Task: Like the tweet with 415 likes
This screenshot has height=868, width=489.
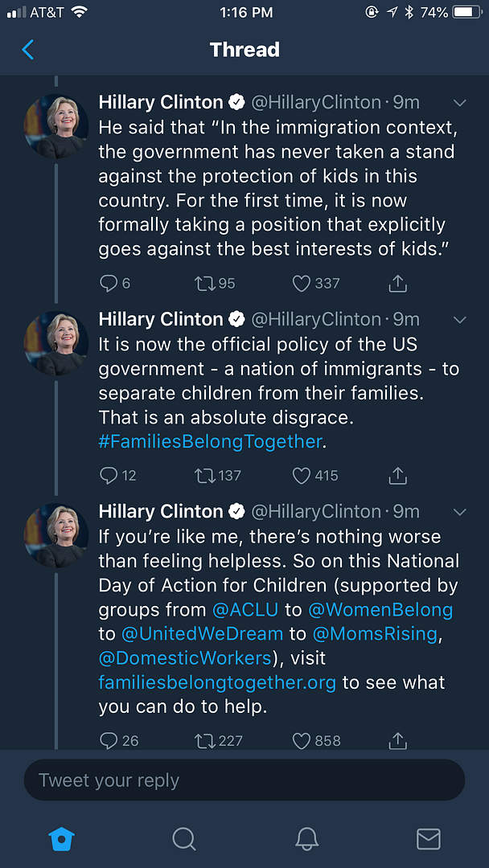Action: click(302, 475)
